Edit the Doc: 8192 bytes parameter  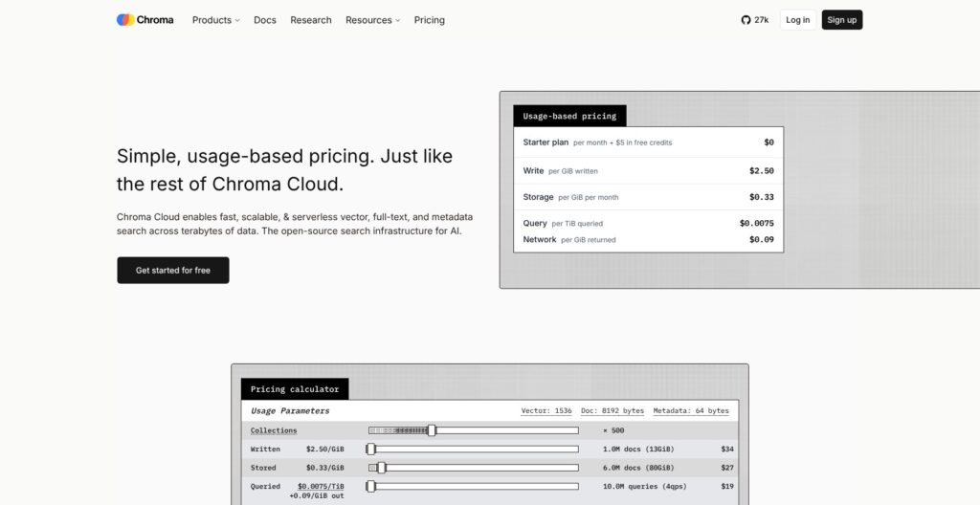coord(612,410)
